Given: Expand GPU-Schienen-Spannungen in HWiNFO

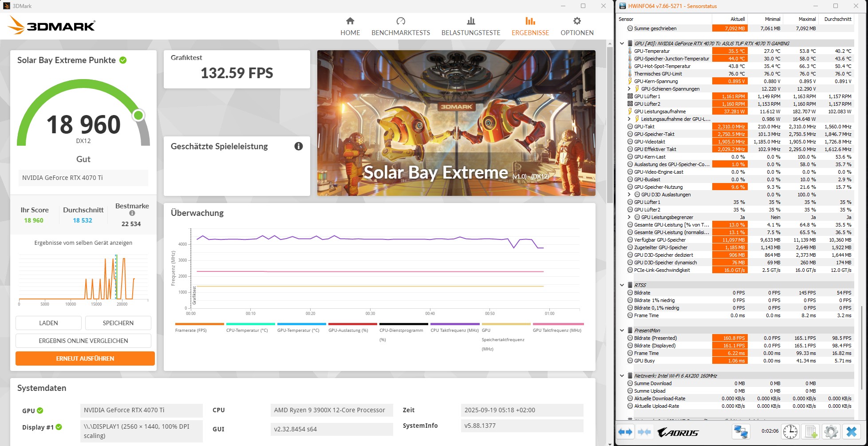Looking at the screenshot, I should point(629,89).
